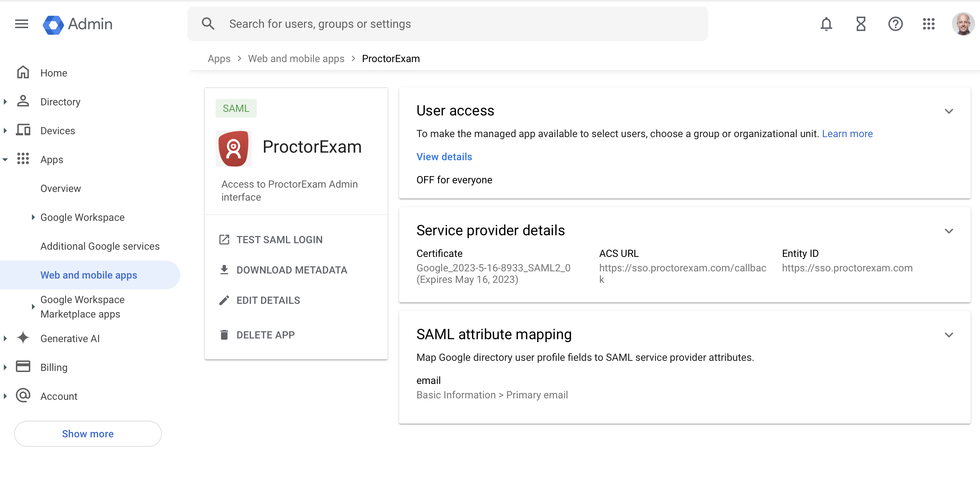The width and height of the screenshot is (980, 503).
Task: Click the Billing card icon
Action: point(23,367)
